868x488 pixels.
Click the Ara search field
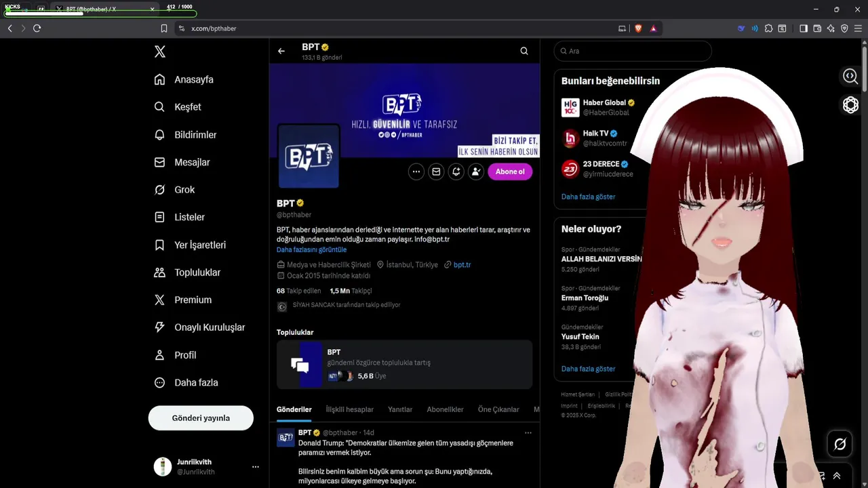(x=633, y=51)
